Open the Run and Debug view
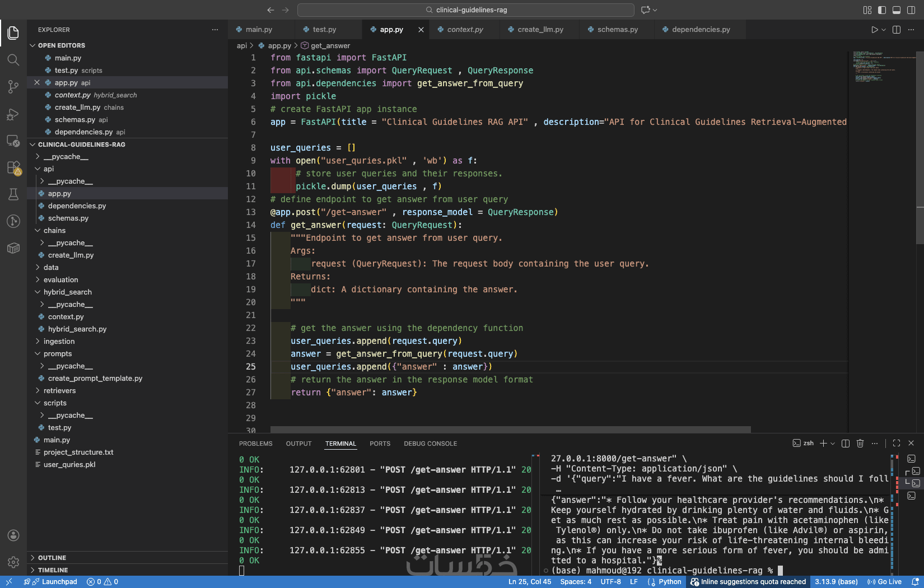Viewport: 924px width, 588px height. point(13,114)
